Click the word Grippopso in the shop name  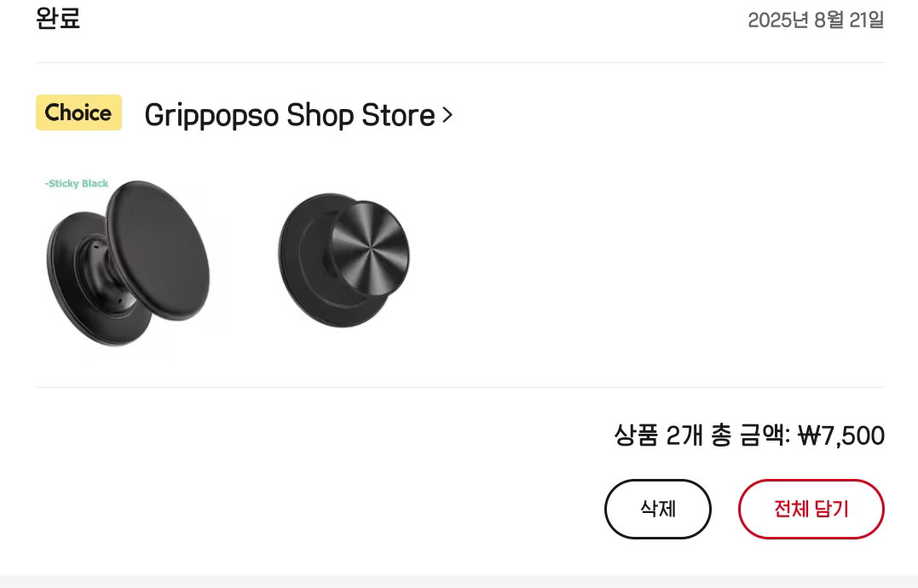211,116
